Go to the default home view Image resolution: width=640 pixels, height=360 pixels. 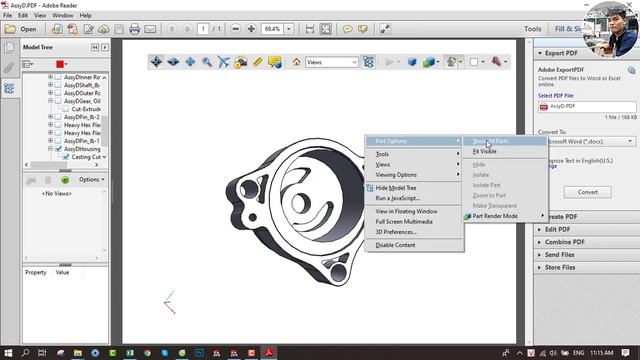click(x=296, y=62)
